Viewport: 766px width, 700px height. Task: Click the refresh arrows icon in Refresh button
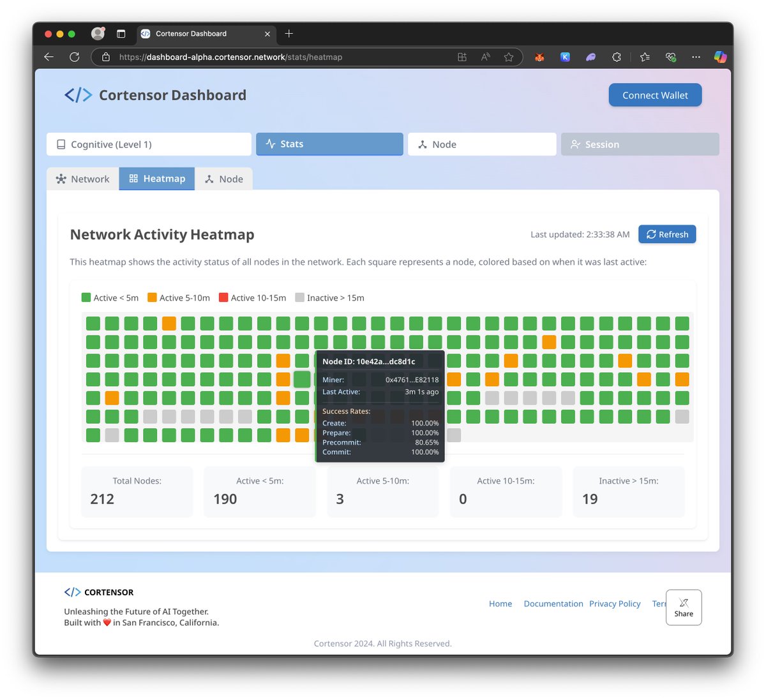click(650, 234)
